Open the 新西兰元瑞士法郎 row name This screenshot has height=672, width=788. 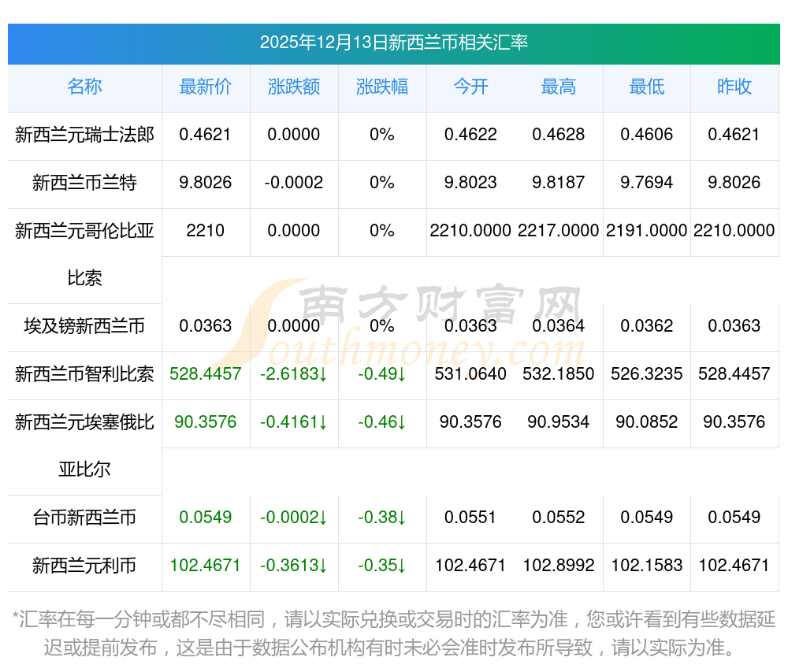coord(84,135)
